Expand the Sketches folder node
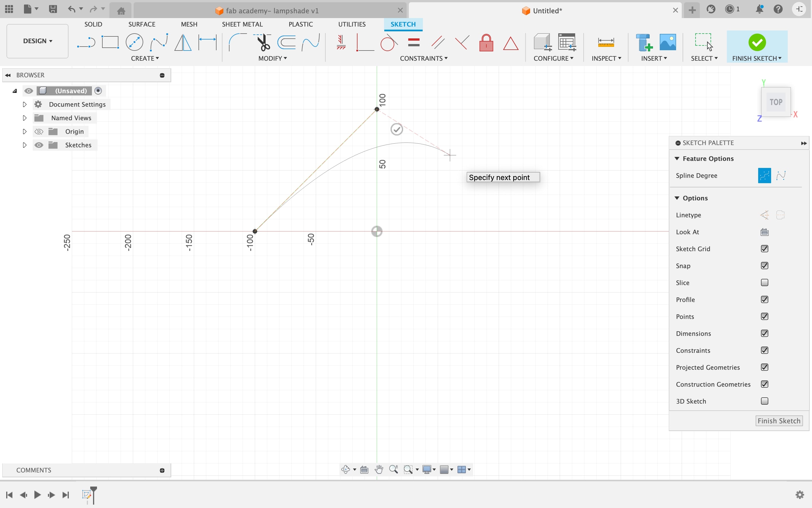Image resolution: width=812 pixels, height=508 pixels. click(25, 145)
